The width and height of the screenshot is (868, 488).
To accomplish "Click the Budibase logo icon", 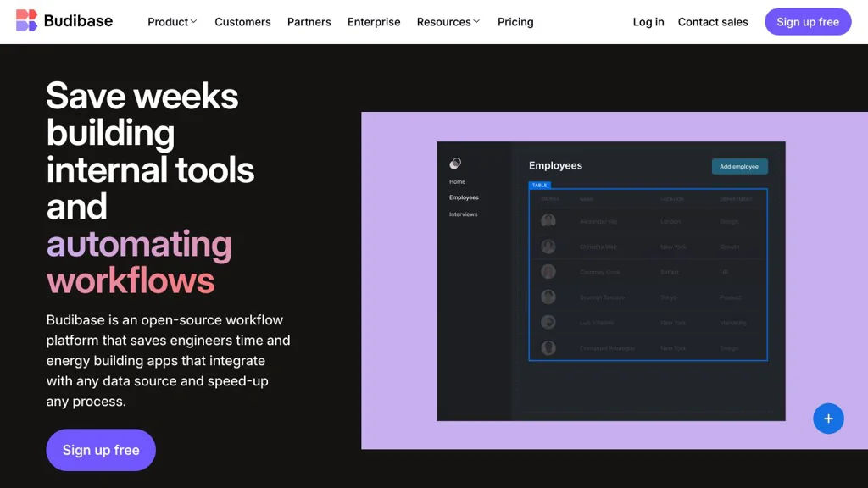I will (26, 20).
